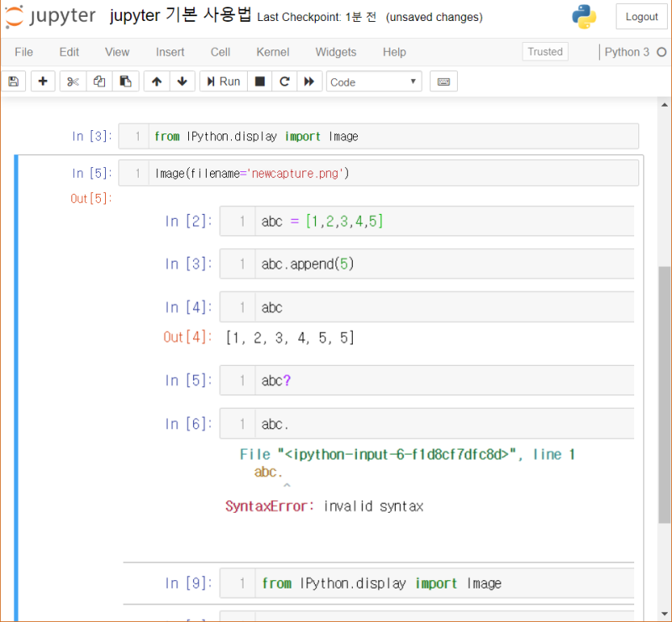Open the Code cell type dropdown
Viewport: 672px width, 622px height.
pyautogui.click(x=374, y=81)
